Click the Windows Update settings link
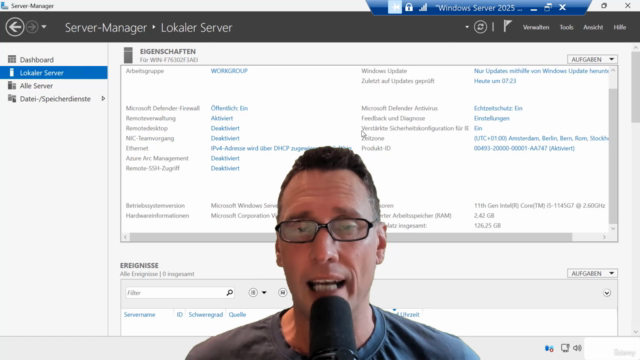This screenshot has height=360, width=640. [x=541, y=71]
